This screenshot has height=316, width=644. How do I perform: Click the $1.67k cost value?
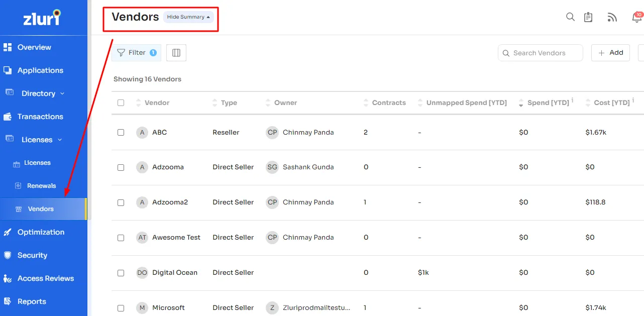coord(596,132)
